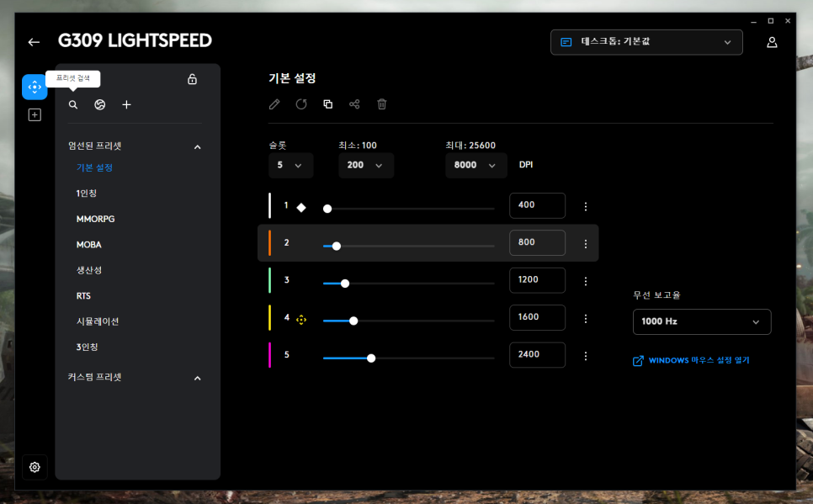Click the diamond default marker on slot 1
The height and width of the screenshot is (504, 813).
click(301, 208)
